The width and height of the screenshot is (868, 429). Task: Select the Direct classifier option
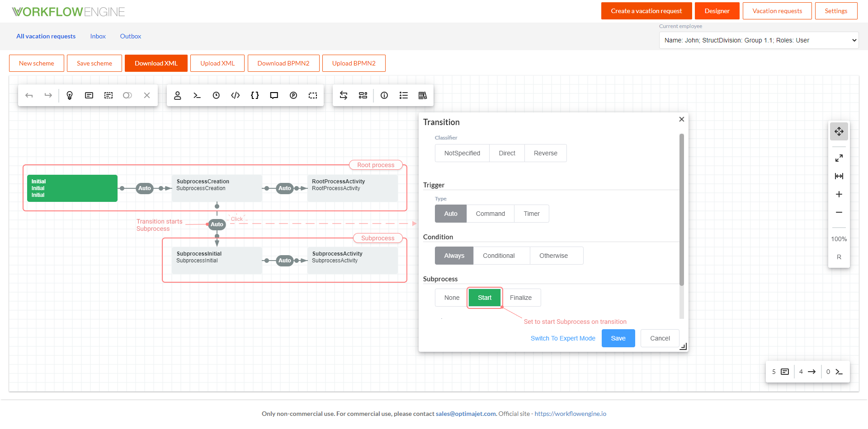tap(507, 153)
